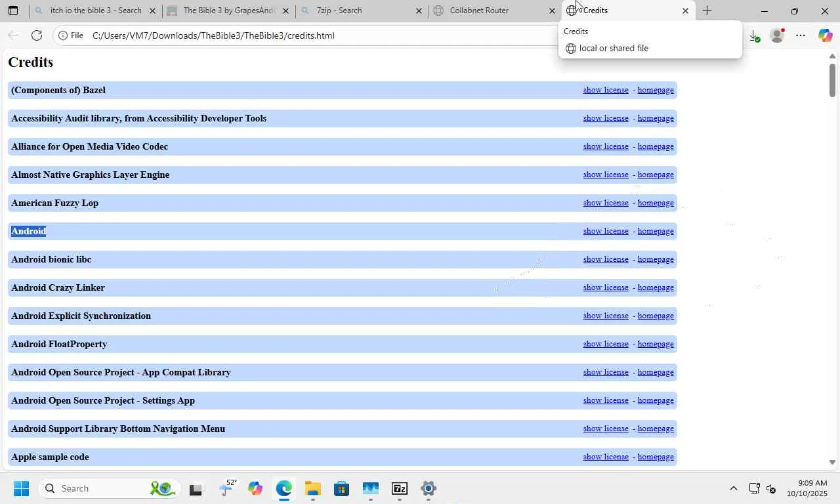This screenshot has height=504, width=840.
Task: Open homepage for Android Crazy Linker
Action: pyautogui.click(x=656, y=287)
